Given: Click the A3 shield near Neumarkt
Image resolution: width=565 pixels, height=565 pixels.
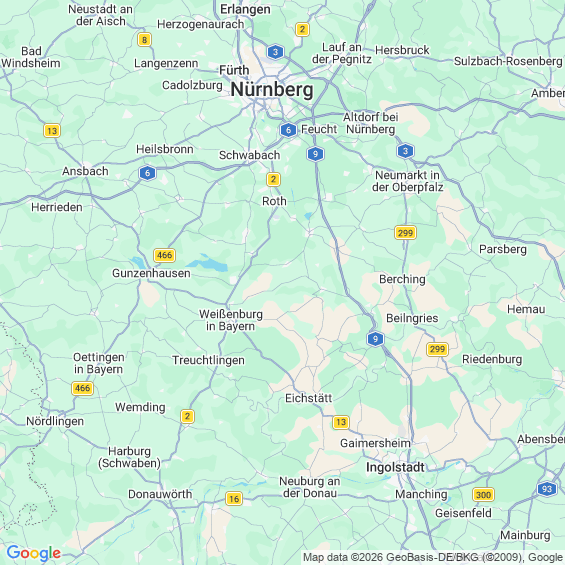Looking at the screenshot, I should 405,151.
